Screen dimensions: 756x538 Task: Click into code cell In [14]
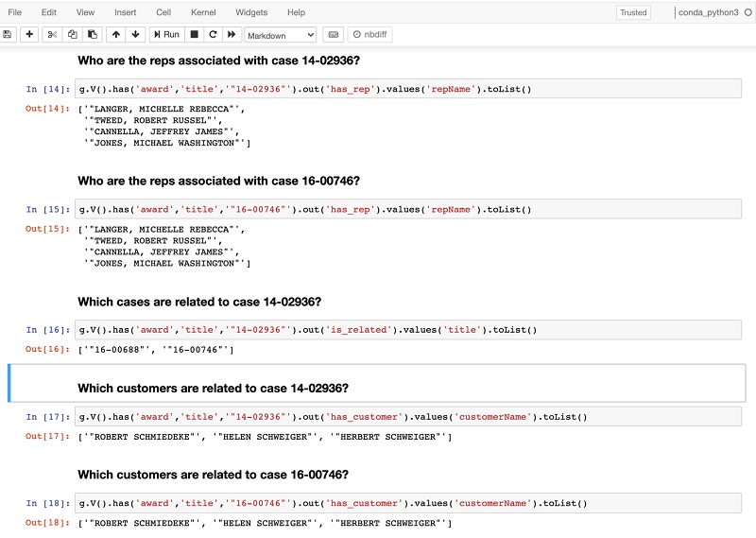coord(408,89)
